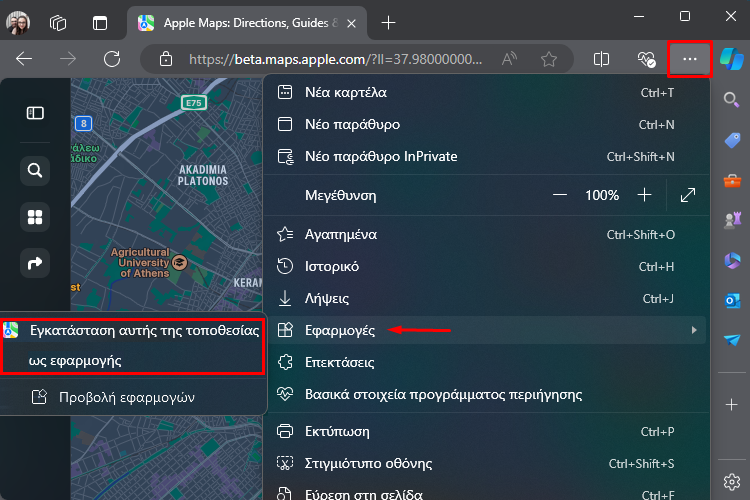Image resolution: width=750 pixels, height=500 pixels.
Task: Toggle the Apple Maps sidebar panel
Action: tap(35, 113)
